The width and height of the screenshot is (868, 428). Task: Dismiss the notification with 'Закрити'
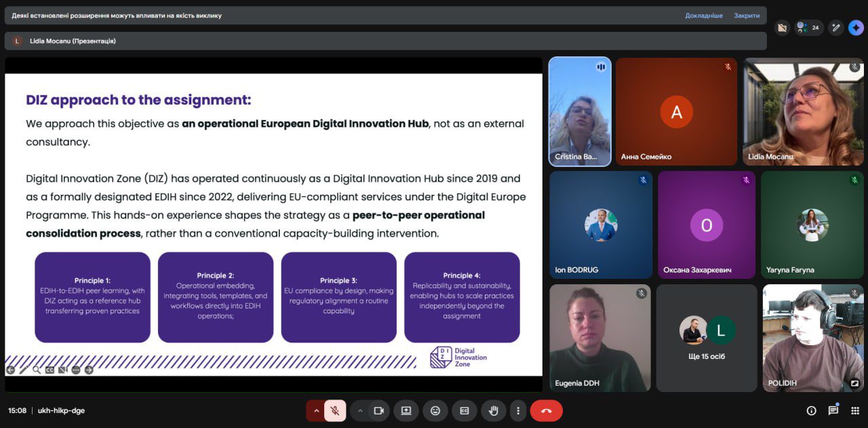pos(747,16)
